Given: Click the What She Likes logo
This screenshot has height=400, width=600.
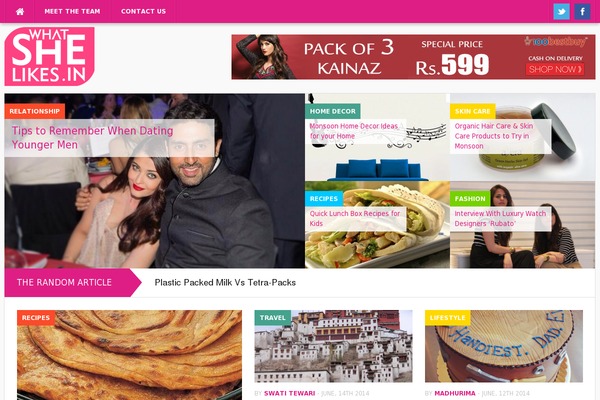Looking at the screenshot, I should (x=49, y=56).
